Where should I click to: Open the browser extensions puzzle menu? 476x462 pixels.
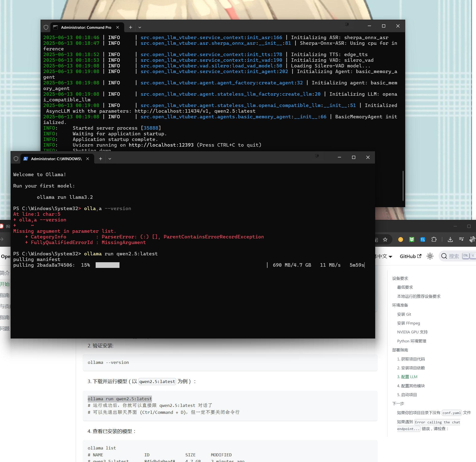[434, 239]
